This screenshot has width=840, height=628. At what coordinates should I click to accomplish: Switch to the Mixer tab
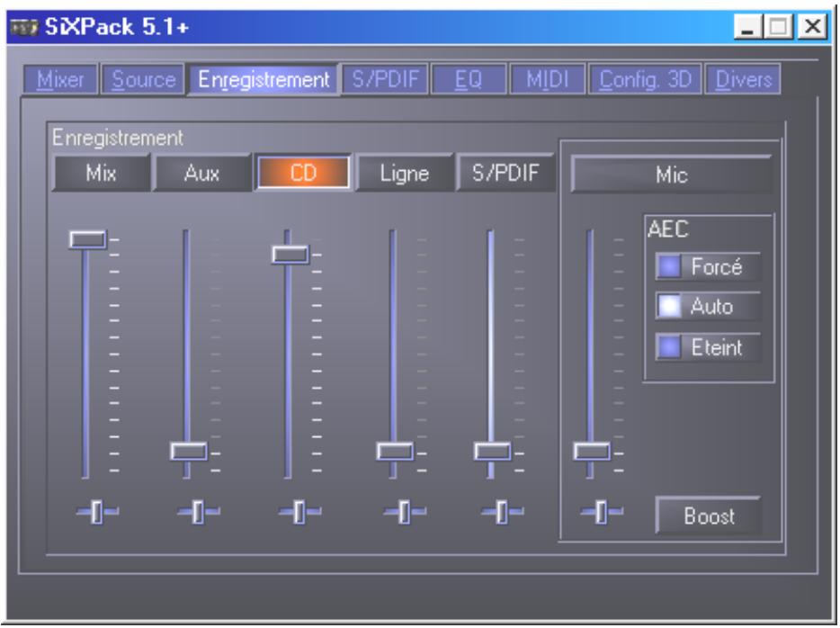pos(60,79)
